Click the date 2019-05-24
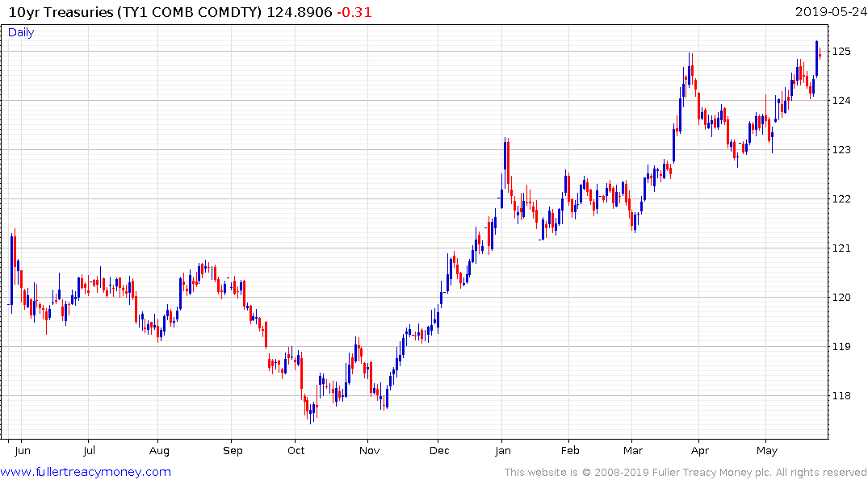The height and width of the screenshot is (484, 868). pyautogui.click(x=830, y=12)
